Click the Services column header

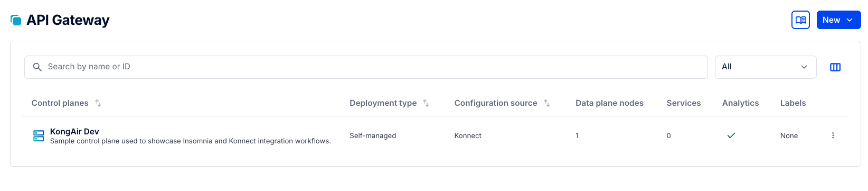[684, 103]
